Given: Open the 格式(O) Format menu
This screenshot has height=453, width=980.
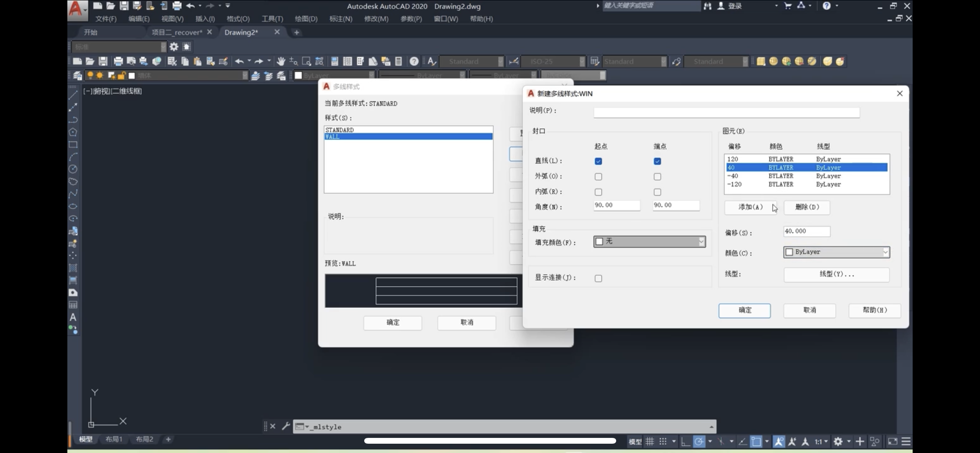Looking at the screenshot, I should click(x=238, y=19).
